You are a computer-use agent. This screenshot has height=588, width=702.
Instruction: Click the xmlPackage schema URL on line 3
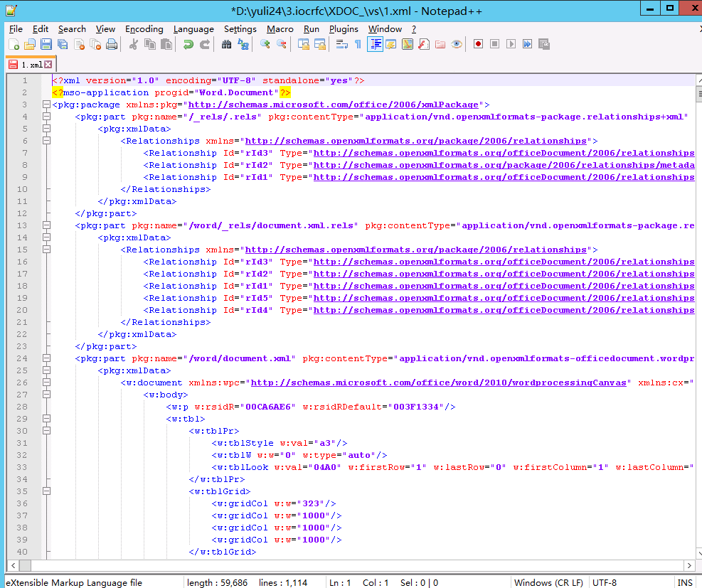(334, 105)
